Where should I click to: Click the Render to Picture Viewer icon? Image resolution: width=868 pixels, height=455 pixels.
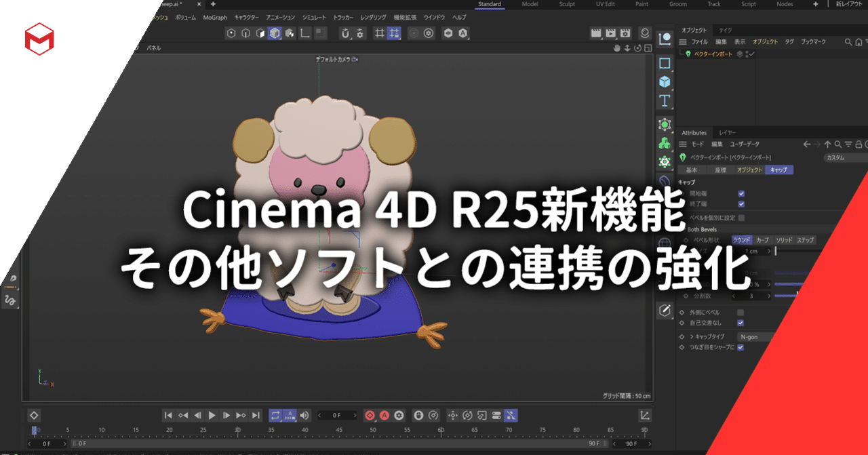(x=611, y=33)
